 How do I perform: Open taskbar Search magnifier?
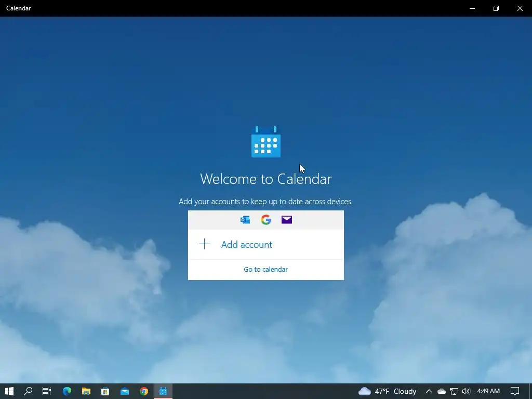point(28,391)
